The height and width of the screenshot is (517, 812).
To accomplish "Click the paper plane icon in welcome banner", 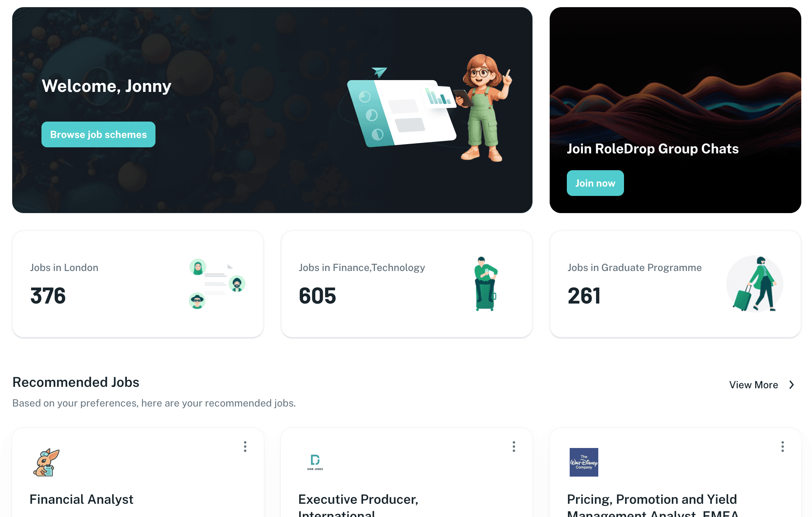I will [379, 72].
